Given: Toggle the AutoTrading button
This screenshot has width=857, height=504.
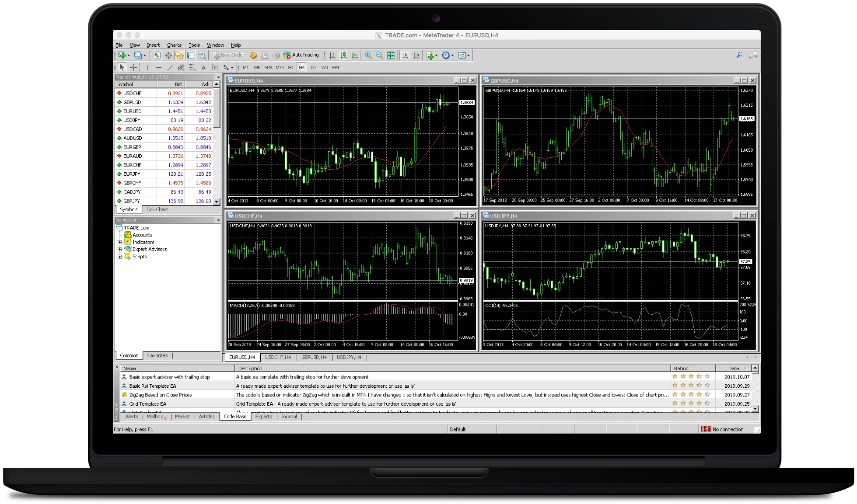Looking at the screenshot, I should coord(301,55).
